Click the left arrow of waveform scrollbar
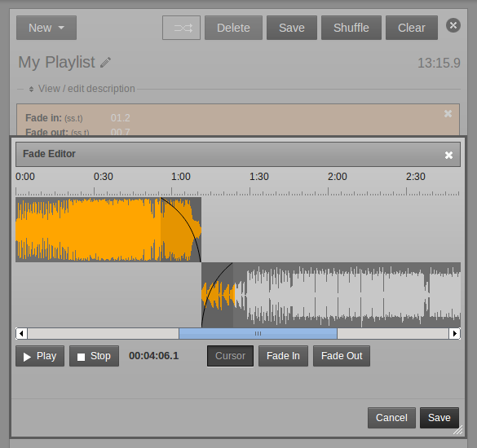Image resolution: width=477 pixels, height=448 pixels. 21,333
